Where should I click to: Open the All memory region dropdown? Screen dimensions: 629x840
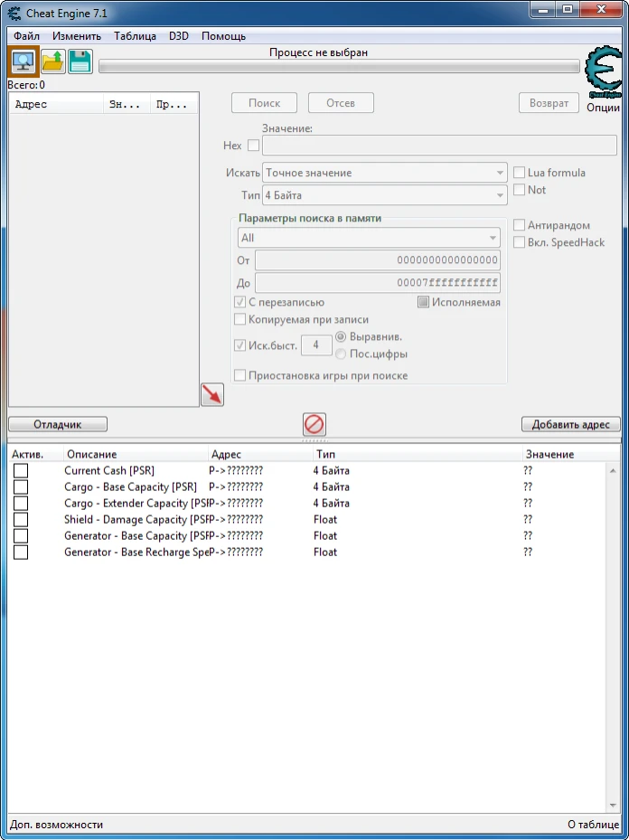click(369, 237)
